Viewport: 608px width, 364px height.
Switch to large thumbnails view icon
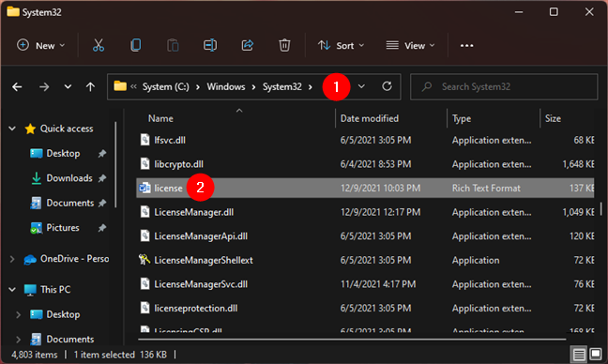coord(596,354)
